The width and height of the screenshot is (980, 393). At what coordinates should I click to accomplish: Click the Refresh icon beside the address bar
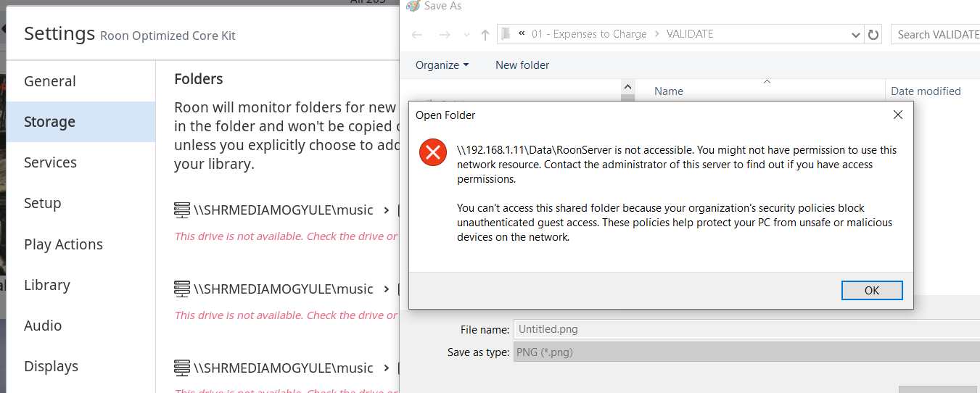point(873,34)
